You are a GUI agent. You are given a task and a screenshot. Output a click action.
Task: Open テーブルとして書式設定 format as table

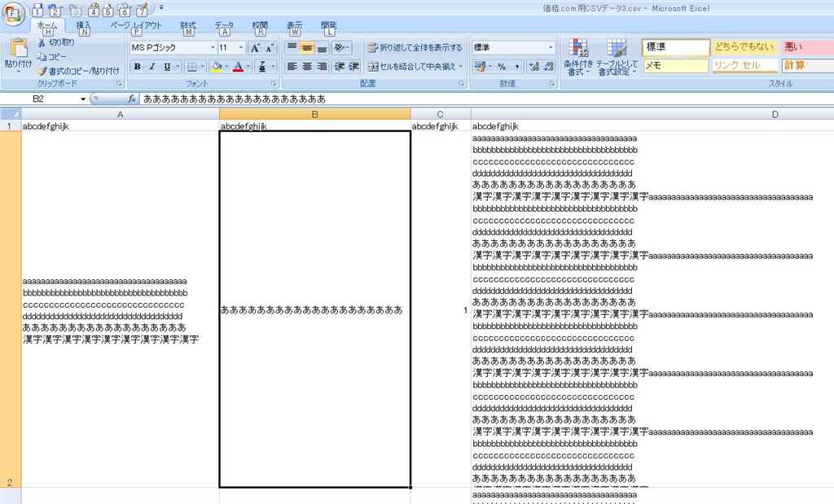pos(617,57)
